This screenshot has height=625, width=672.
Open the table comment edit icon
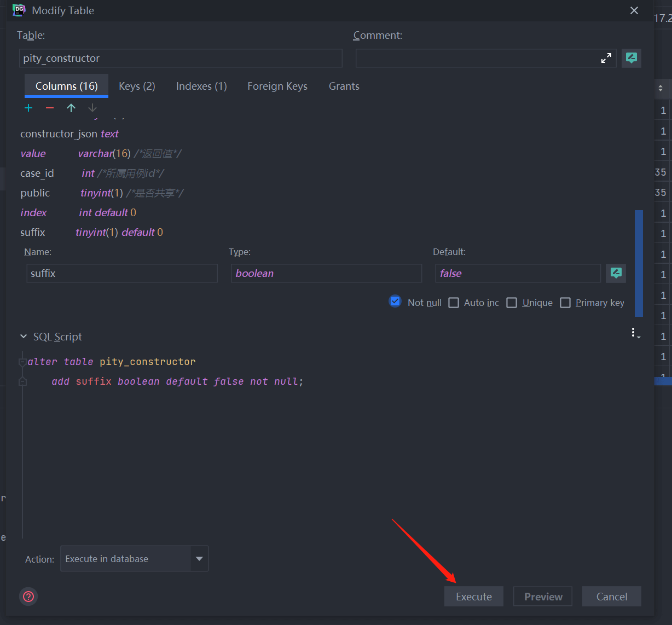(632, 58)
